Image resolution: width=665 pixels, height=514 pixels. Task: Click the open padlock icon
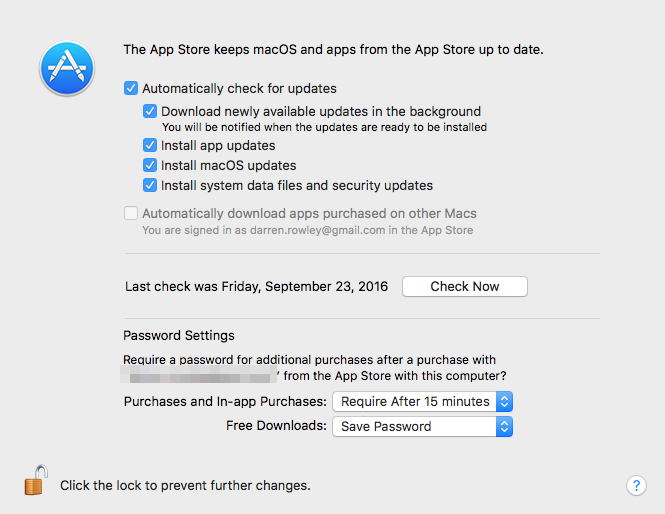36,480
